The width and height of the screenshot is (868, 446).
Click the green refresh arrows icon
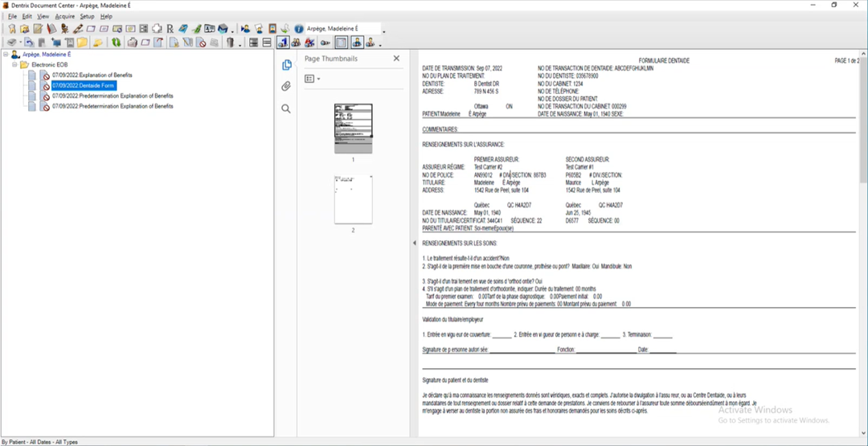[x=116, y=43]
